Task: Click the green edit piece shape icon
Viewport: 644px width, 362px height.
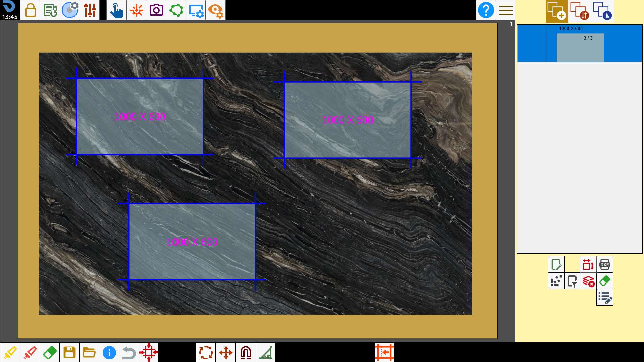Action: click(556, 264)
